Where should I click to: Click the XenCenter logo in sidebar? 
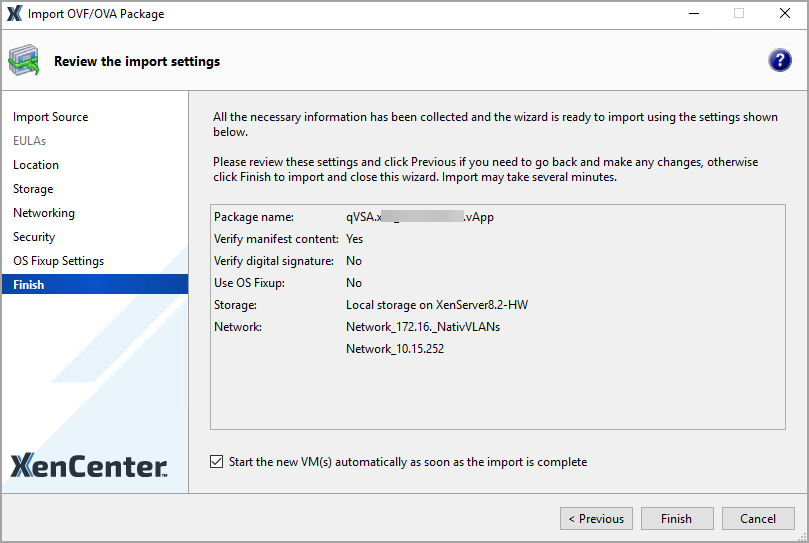89,465
